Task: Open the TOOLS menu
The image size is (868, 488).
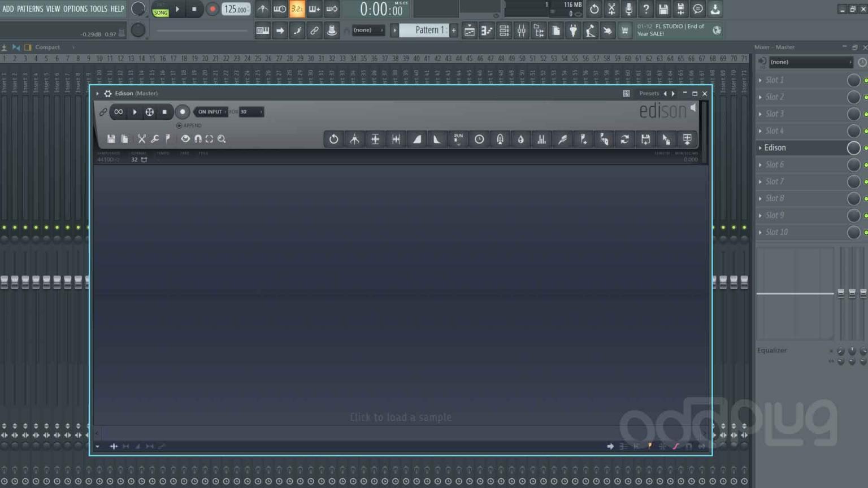Action: (x=97, y=8)
